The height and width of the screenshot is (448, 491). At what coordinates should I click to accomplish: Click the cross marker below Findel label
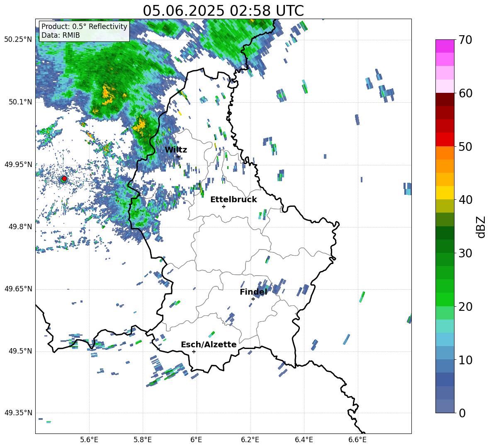253,299
